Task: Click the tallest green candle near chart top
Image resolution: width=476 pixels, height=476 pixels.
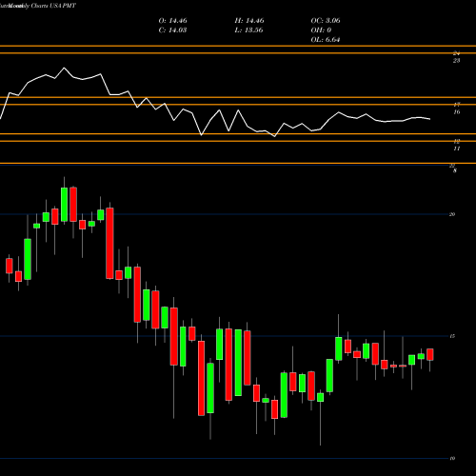Action: 64,205
